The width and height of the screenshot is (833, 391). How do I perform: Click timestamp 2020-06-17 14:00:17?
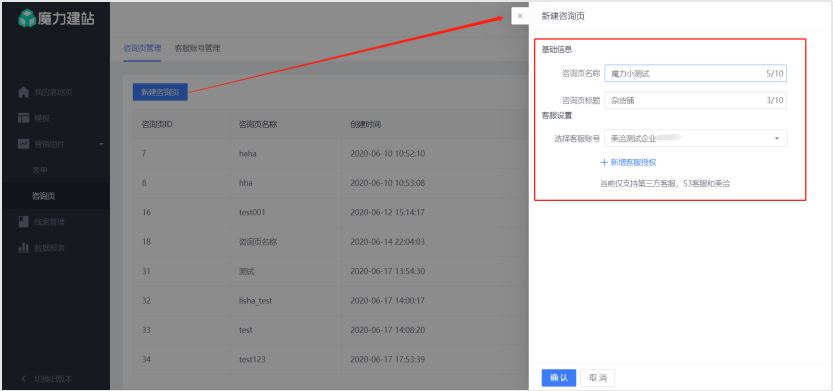[387, 301]
